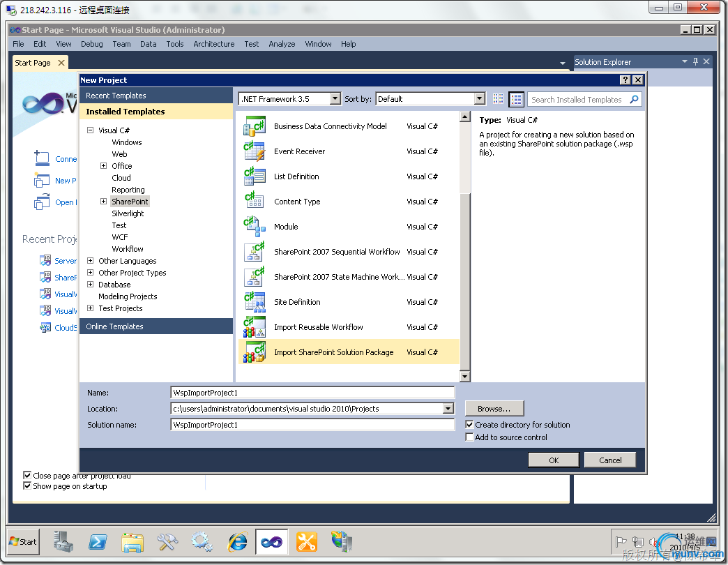Image resolution: width=728 pixels, height=565 pixels.
Task: Expand the Office tree node
Action: click(103, 166)
